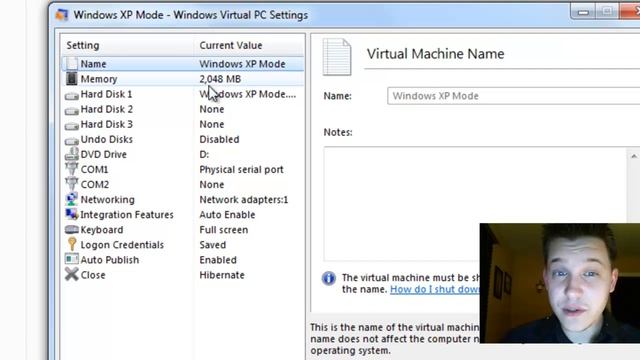The height and width of the screenshot is (360, 640).
Task: Click the Name text input field
Action: tap(513, 96)
